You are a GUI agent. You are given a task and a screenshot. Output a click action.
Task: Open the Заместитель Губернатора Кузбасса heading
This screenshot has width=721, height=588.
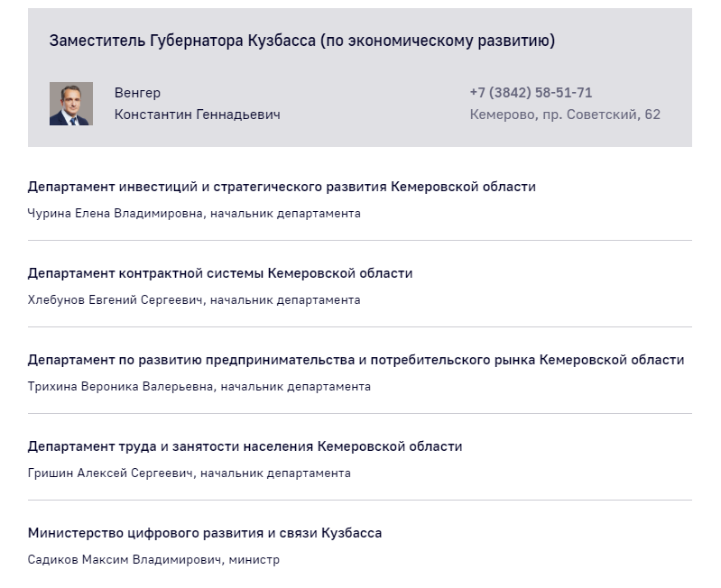[x=301, y=41]
